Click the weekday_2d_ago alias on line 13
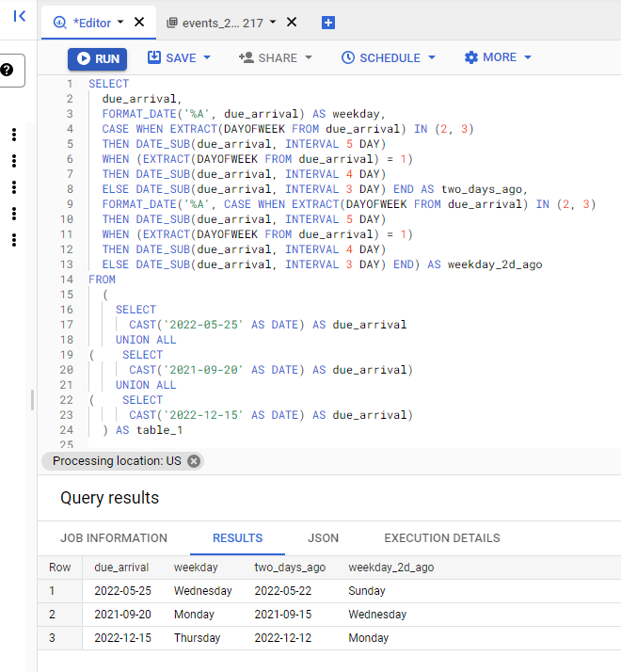Screen dimensions: 621x672 point(495,264)
